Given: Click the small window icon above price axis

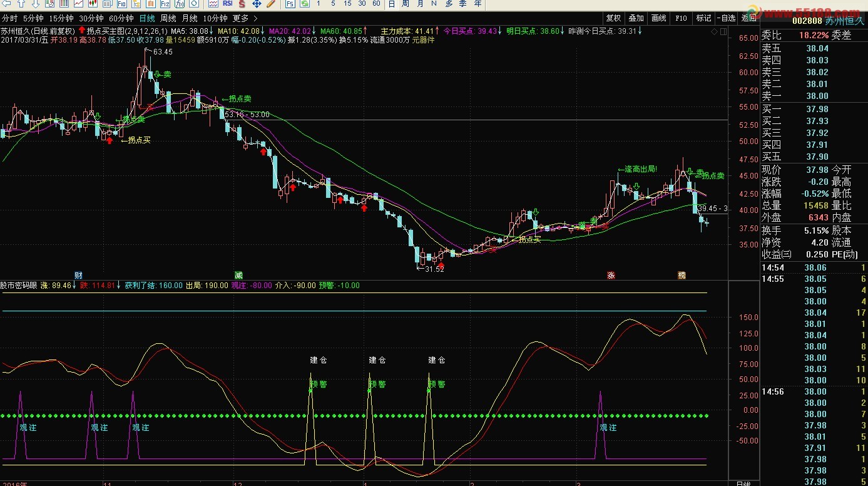Looking at the screenshot, I should click(x=723, y=30).
